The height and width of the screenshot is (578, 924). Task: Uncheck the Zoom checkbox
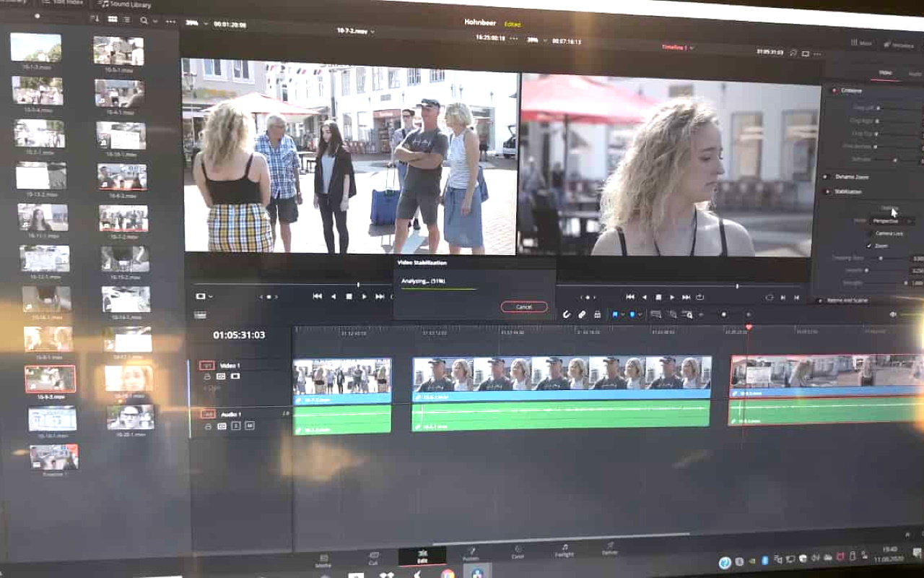point(869,246)
